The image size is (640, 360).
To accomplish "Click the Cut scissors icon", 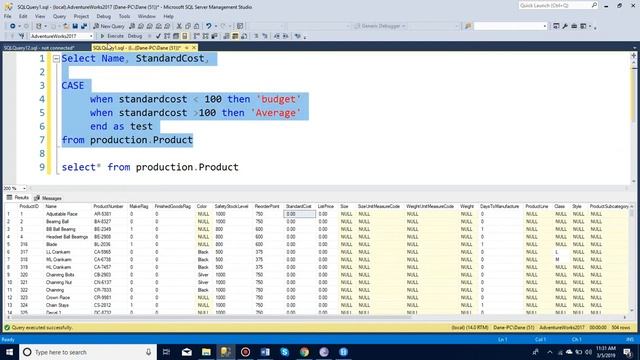I will [179, 26].
